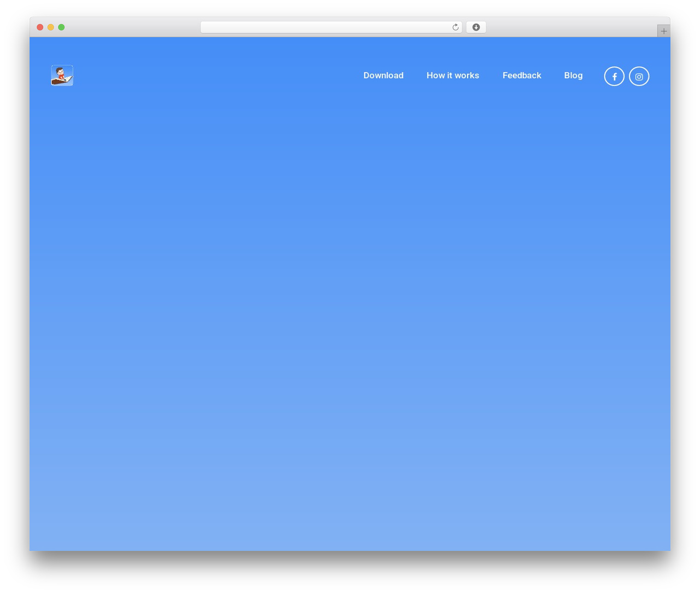Click the site logo of boy on book
The height and width of the screenshot is (593, 700).
click(x=62, y=75)
